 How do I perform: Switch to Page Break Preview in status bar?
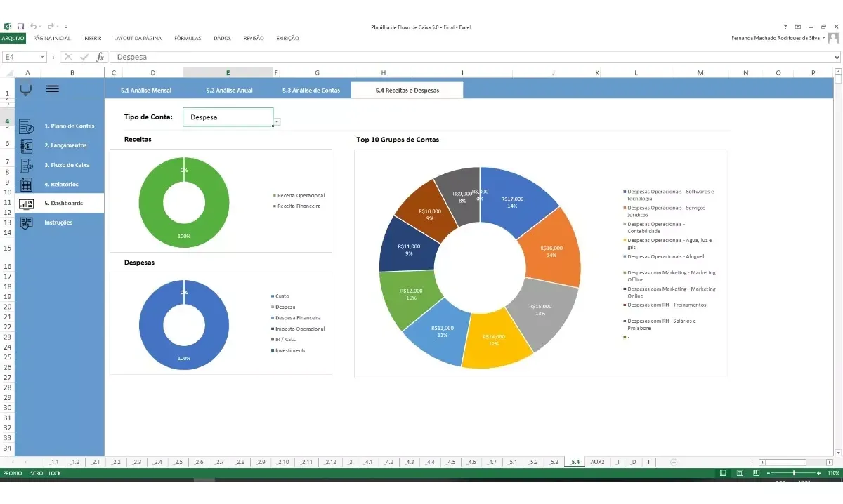click(x=757, y=474)
